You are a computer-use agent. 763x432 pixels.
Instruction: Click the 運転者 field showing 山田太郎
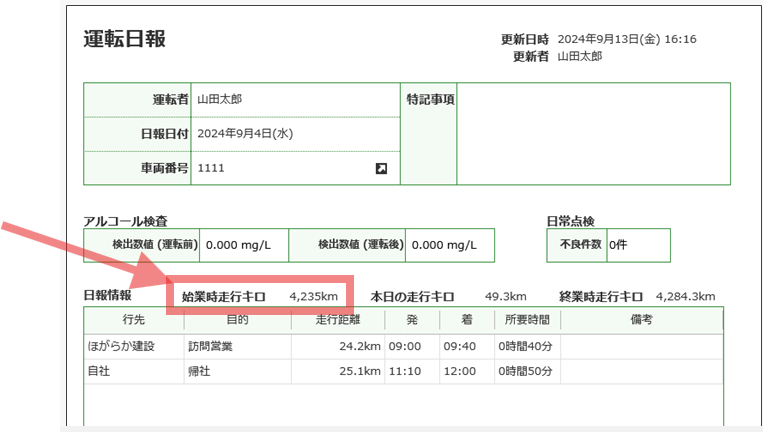(220, 100)
